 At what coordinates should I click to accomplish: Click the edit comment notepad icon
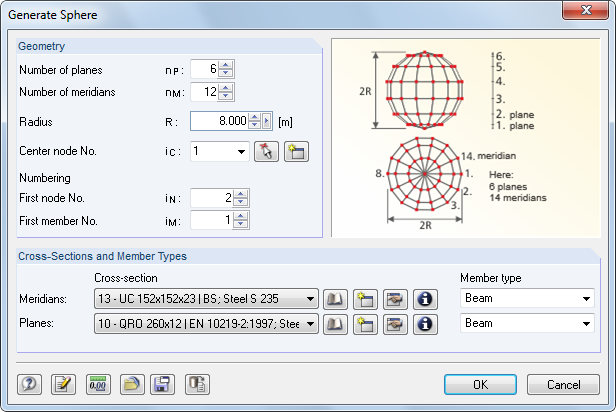click(63, 384)
